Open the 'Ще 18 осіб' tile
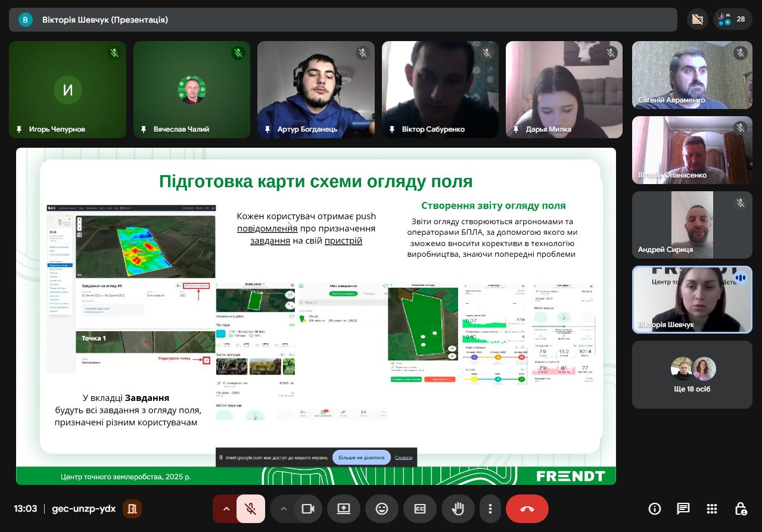Viewport: 762px width, 532px height. [x=692, y=375]
